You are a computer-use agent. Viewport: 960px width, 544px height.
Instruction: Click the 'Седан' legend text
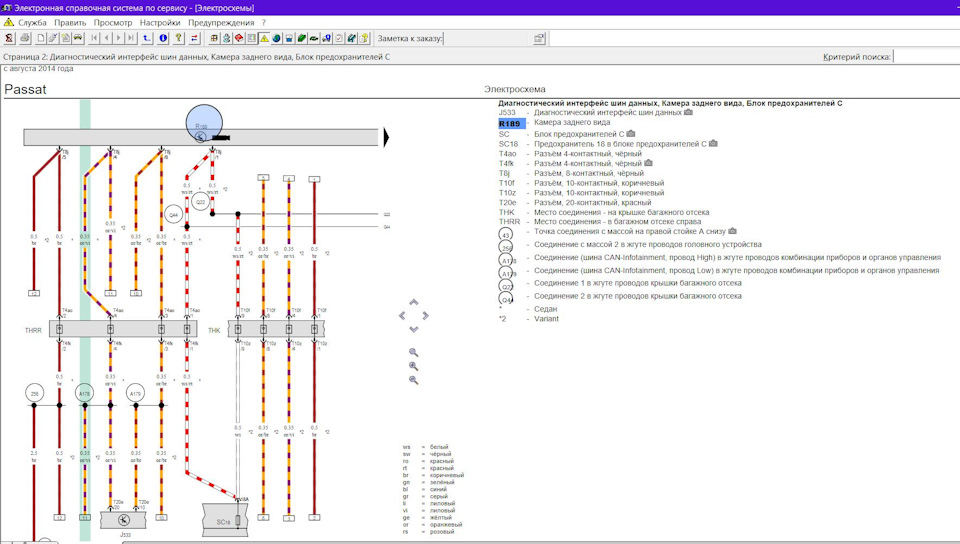546,309
